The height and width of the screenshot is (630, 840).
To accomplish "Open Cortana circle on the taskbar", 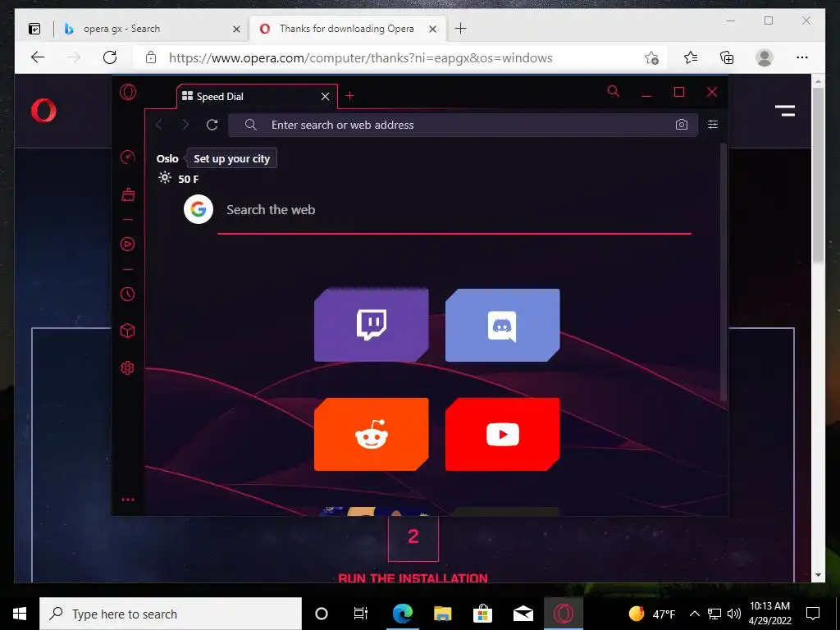I will click(322, 614).
